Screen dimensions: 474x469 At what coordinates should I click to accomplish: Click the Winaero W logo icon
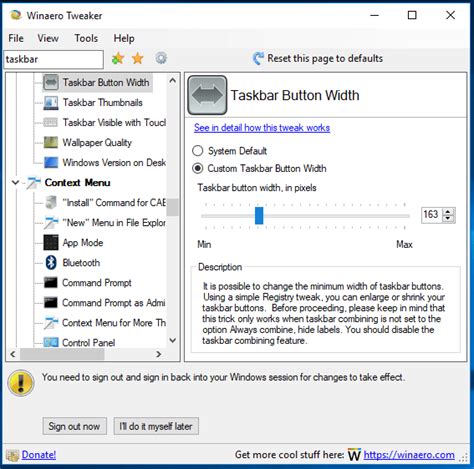[354, 455]
